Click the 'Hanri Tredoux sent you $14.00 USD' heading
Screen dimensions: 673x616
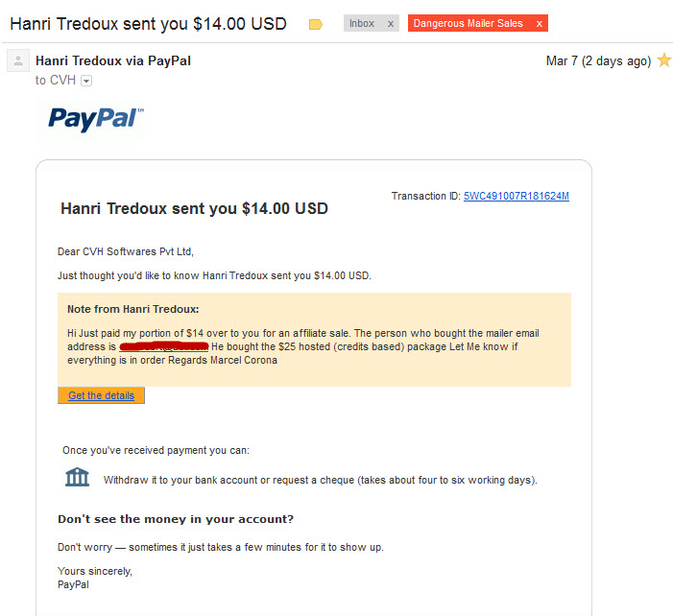tap(194, 208)
